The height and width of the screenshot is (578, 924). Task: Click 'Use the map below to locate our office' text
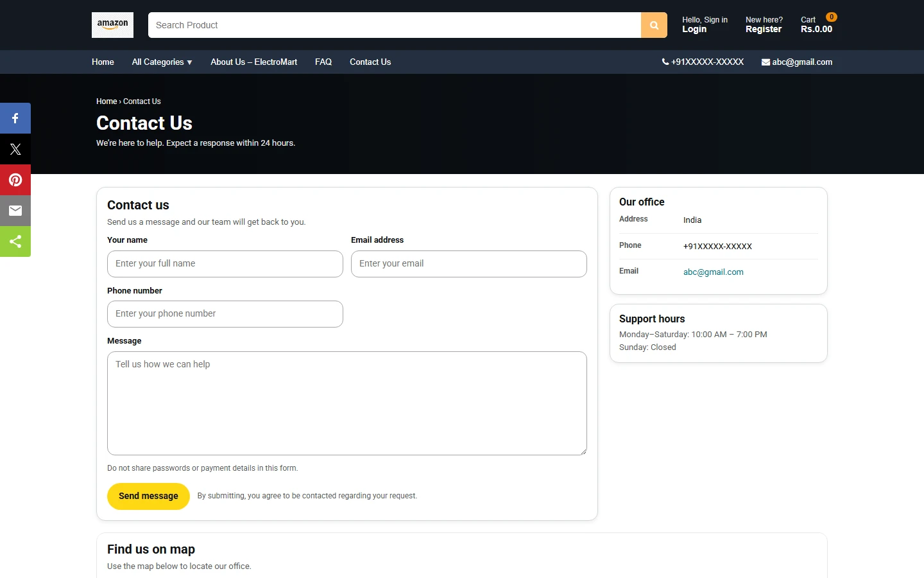[179, 566]
